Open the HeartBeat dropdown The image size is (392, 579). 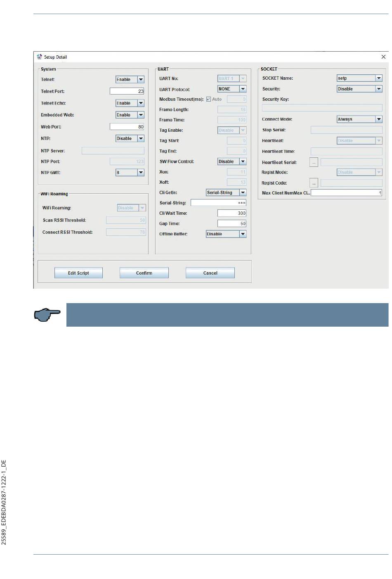coord(359,140)
